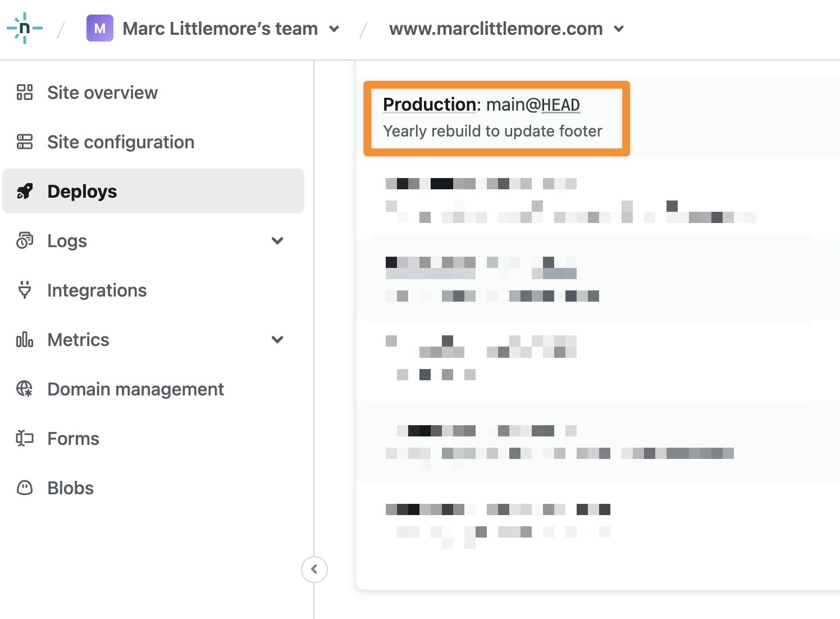Click the purple team avatar with letter M
Image resolution: width=840 pixels, height=619 pixels.
pyautogui.click(x=99, y=29)
